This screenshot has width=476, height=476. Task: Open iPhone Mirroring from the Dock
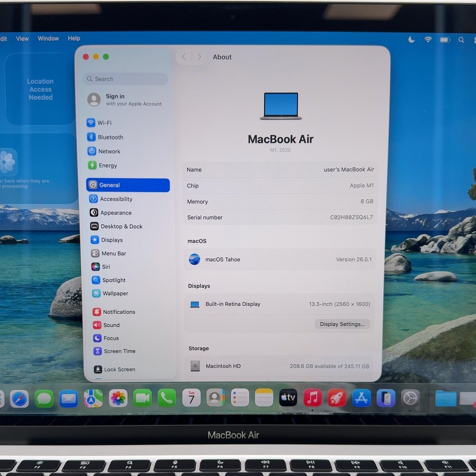tap(386, 398)
